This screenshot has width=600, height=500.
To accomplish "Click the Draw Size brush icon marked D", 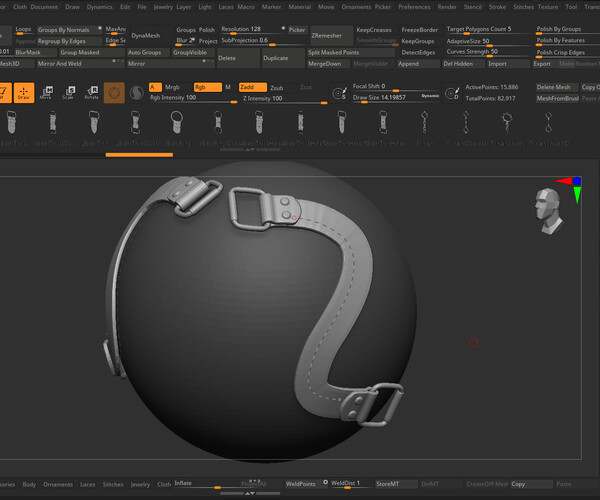I will tap(452, 93).
